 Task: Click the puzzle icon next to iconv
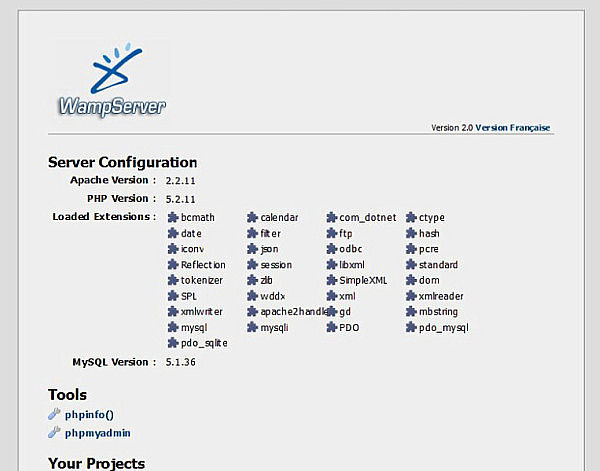[173, 249]
